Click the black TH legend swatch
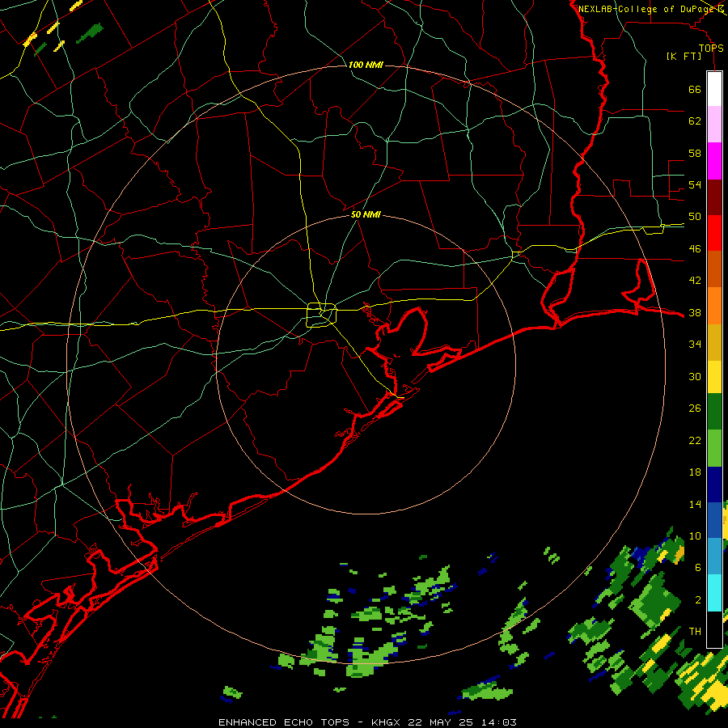Viewport: 728px width, 728px height. [x=714, y=629]
